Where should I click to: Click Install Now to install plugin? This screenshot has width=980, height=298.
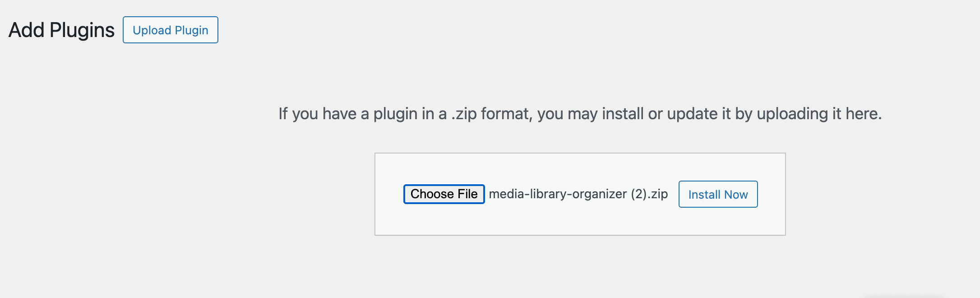tap(718, 194)
